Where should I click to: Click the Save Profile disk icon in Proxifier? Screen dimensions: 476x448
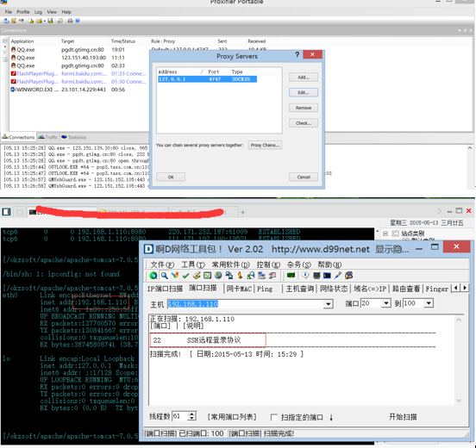[x=50, y=21]
